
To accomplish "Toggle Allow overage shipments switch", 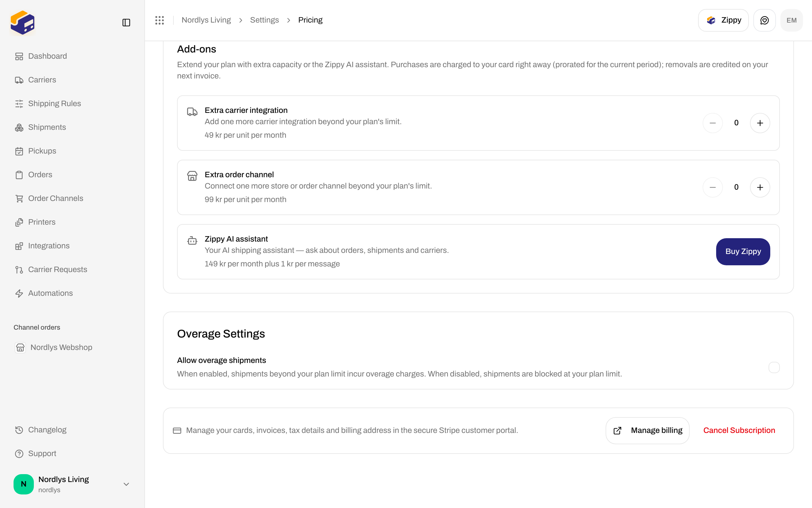I will tap(774, 367).
